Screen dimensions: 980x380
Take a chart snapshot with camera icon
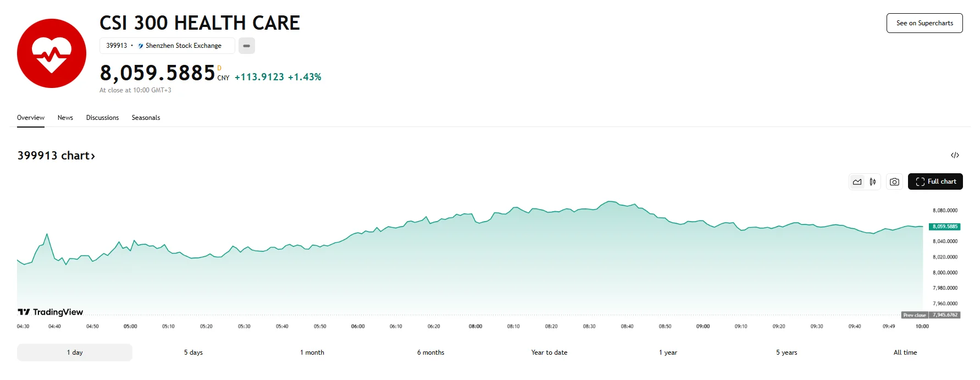click(x=894, y=182)
